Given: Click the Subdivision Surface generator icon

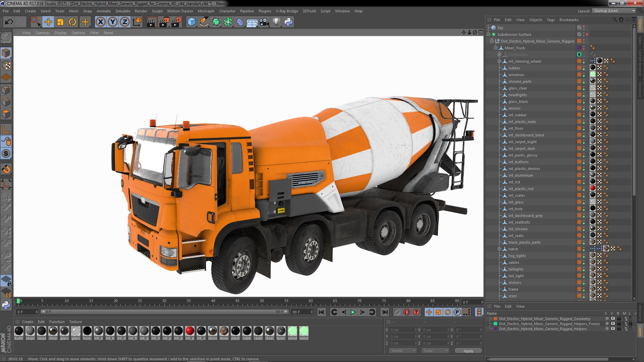Looking at the screenshot, I should (216, 22).
